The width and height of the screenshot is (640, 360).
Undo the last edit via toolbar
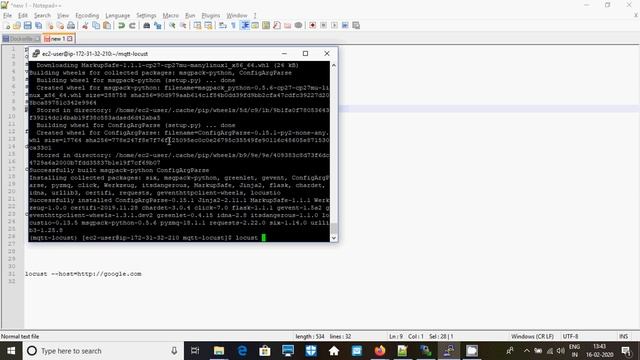(x=121, y=25)
